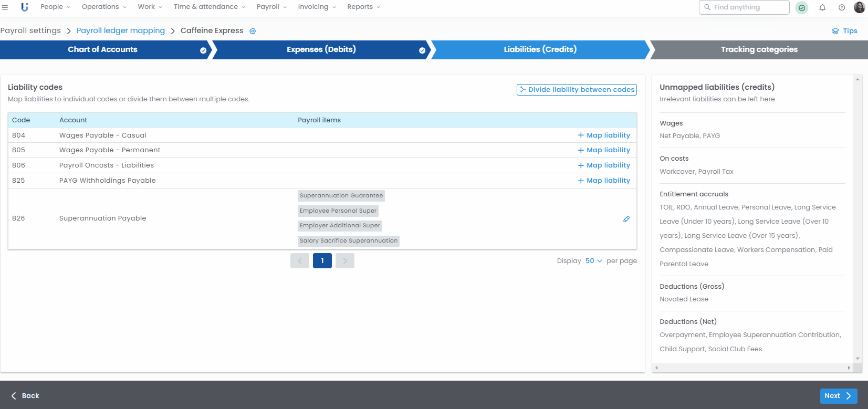Map liability for Wages Payable - Casual
Image resolution: width=868 pixels, height=409 pixels.
[604, 135]
